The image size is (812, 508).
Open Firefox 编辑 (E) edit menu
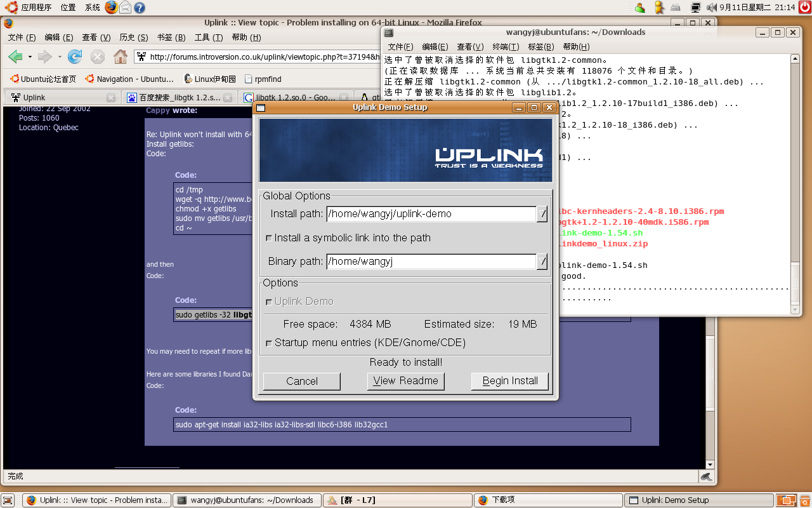click(59, 37)
